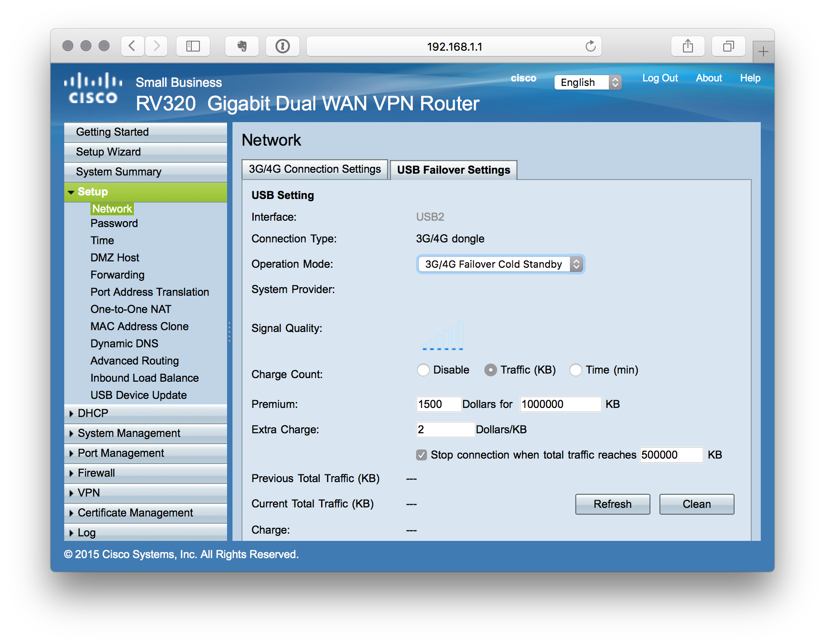
Task: Click the Premium dollars field with 1500
Action: pyautogui.click(x=439, y=404)
